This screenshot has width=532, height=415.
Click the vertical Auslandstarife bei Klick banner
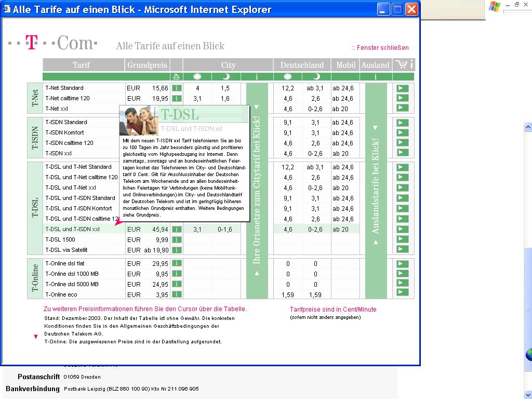tap(376, 191)
